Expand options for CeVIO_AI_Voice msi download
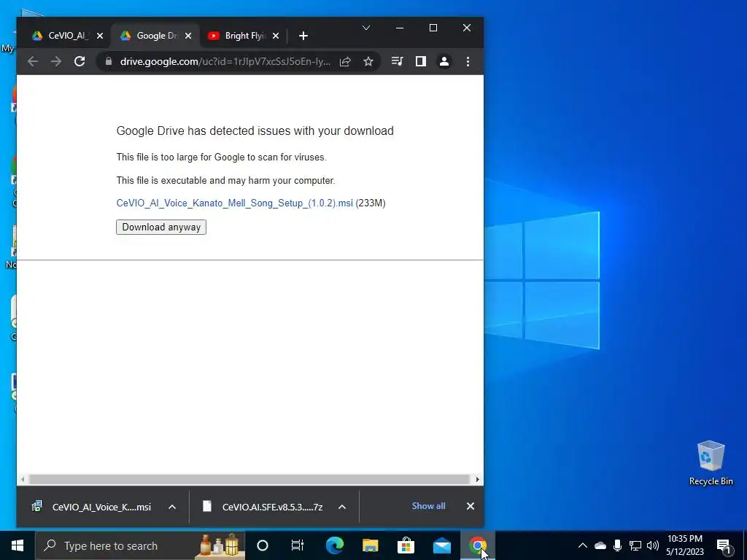 (172, 507)
